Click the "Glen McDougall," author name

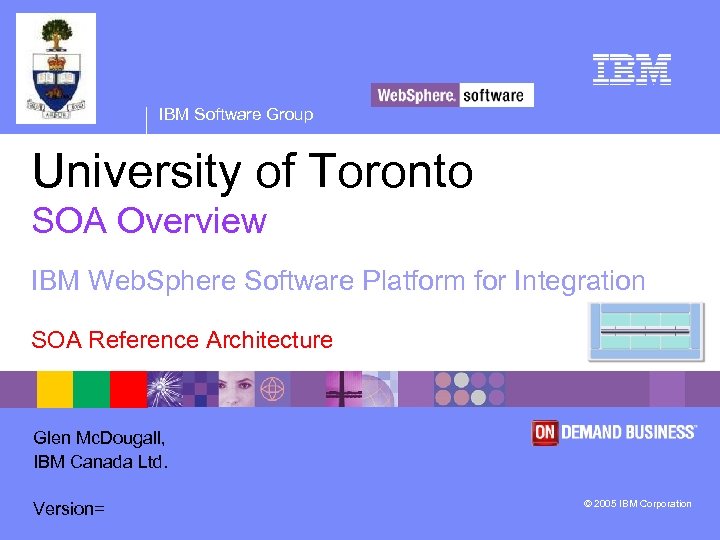click(99, 438)
